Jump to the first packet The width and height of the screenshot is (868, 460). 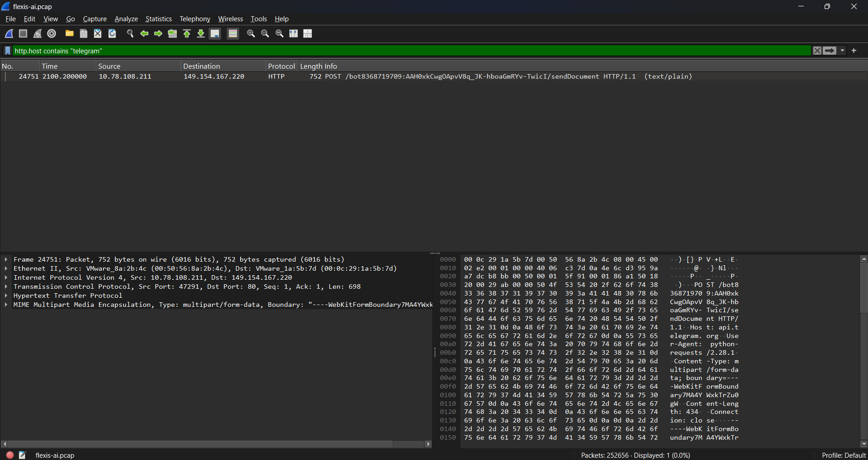point(187,33)
